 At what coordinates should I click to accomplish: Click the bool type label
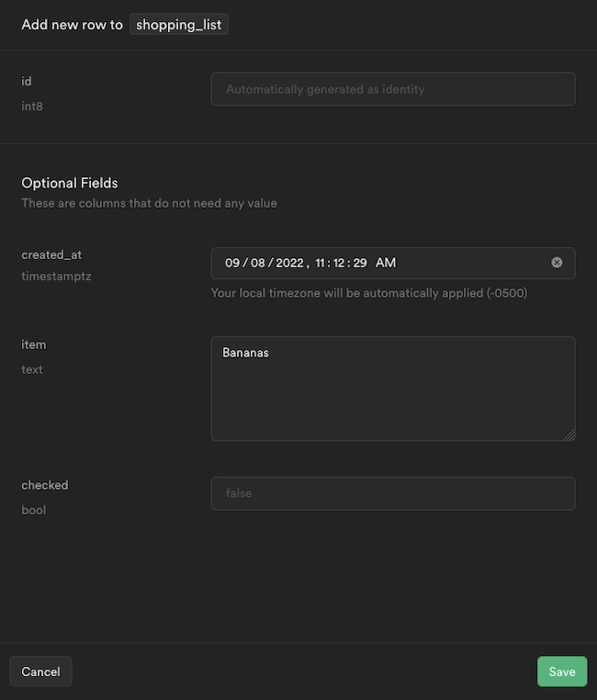[x=33, y=510]
